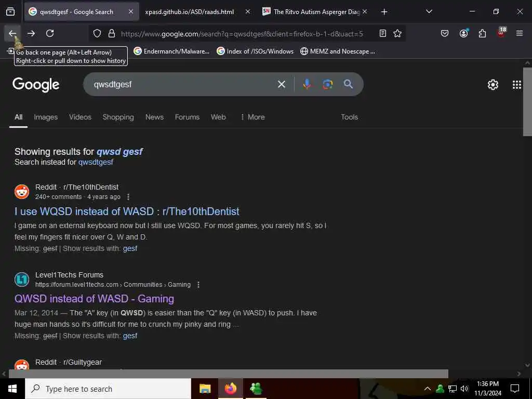Save page to Pocket
The image size is (532, 399).
click(445, 33)
